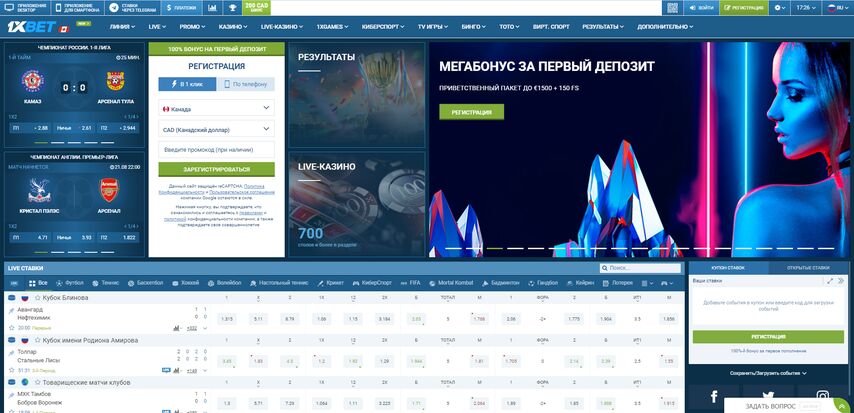
Task: Open the 17:26 time zone dropdown
Action: coord(807,8)
